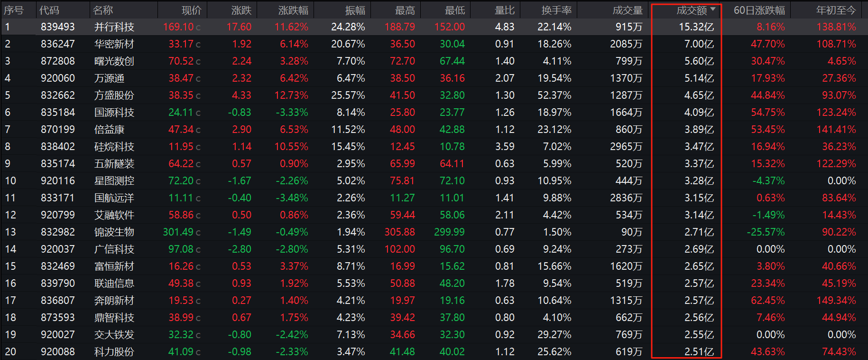
Task: Click stock code 920060
Action: [58, 78]
